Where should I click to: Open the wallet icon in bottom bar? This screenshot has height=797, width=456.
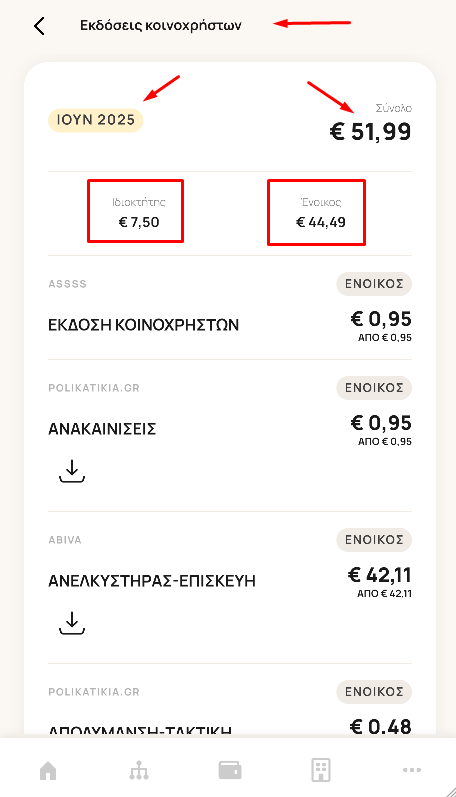click(230, 770)
